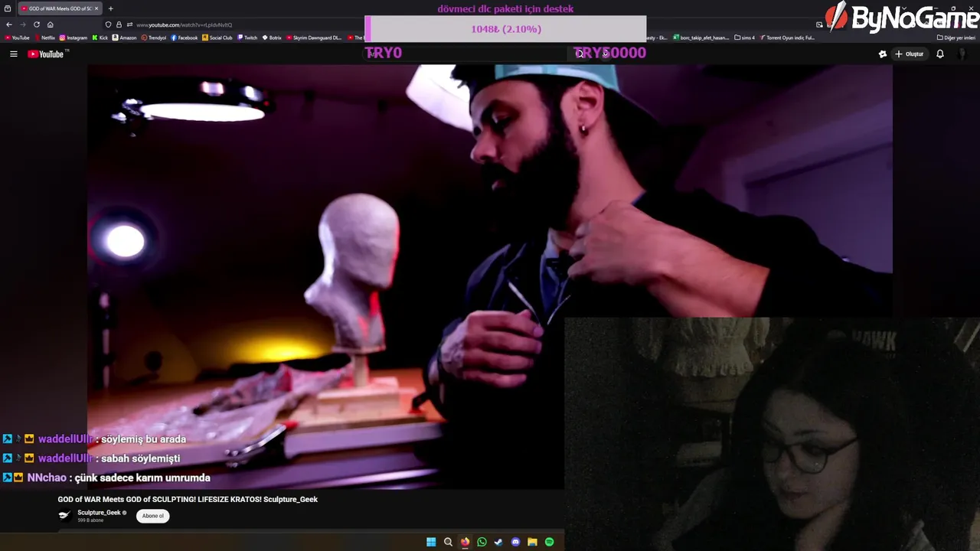Open the browser home page
Viewport: 980px width, 551px height.
click(x=51, y=24)
